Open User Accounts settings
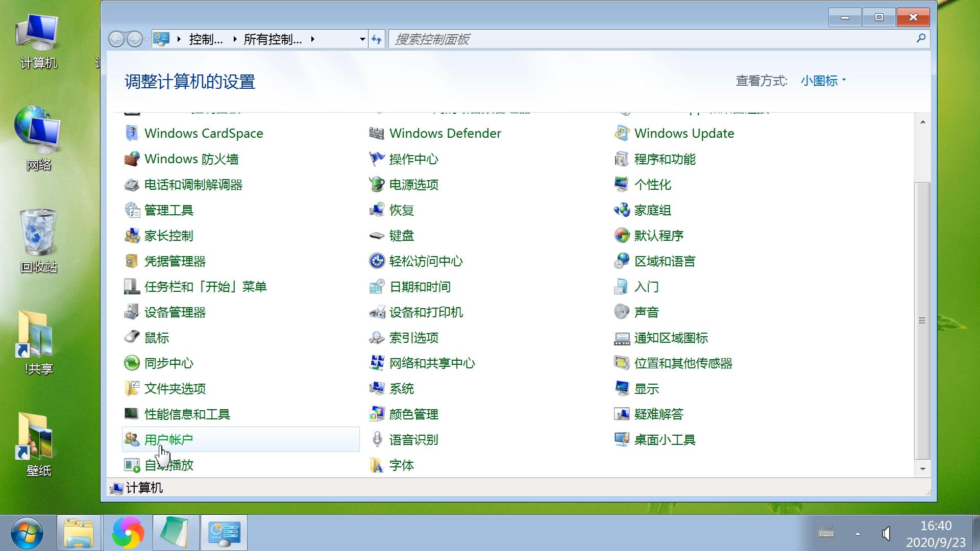This screenshot has width=980, height=551. coord(169,439)
